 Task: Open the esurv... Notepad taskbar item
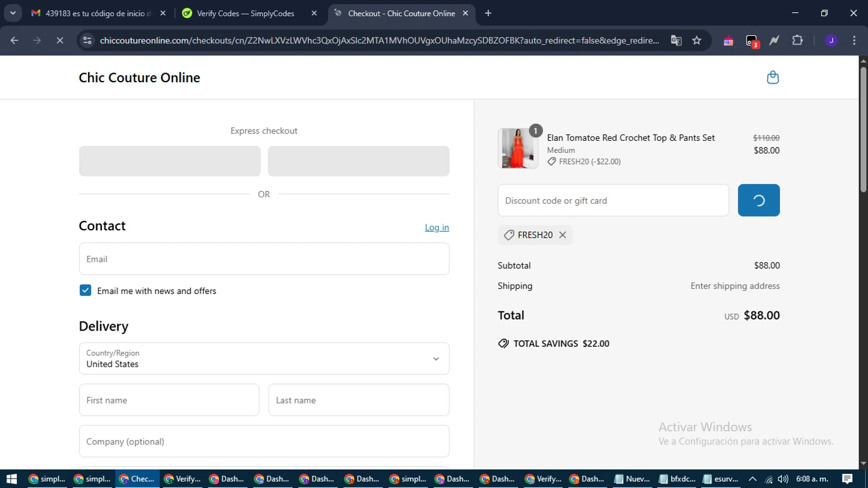click(x=721, y=479)
